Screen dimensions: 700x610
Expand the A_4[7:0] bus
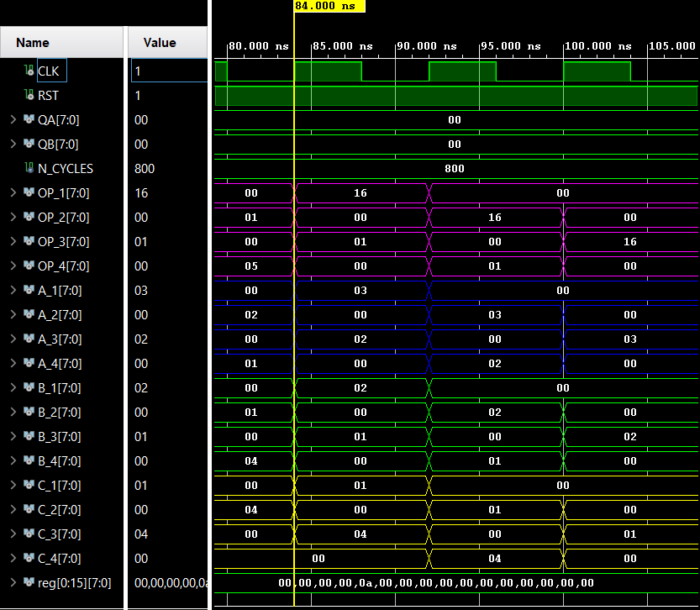coord(13,363)
